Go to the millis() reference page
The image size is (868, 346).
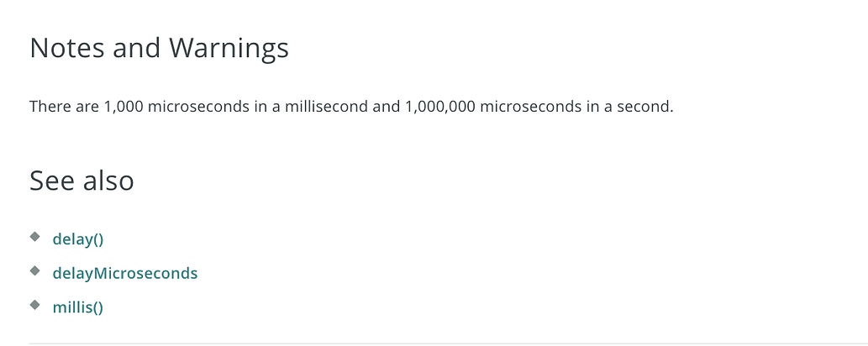pyautogui.click(x=77, y=307)
